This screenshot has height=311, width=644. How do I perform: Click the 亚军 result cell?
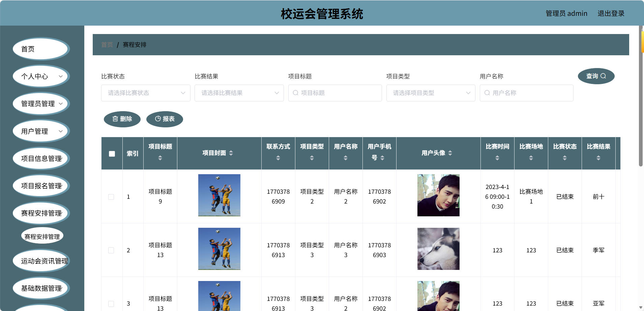click(x=598, y=304)
